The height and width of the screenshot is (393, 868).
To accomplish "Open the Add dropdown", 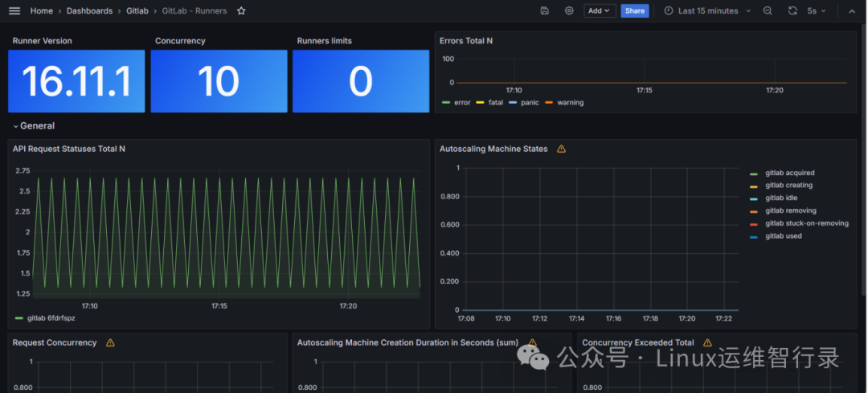I will pos(600,10).
